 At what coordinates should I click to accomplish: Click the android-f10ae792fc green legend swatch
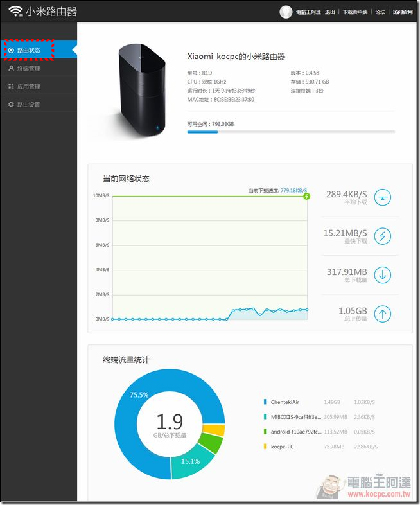265,432
